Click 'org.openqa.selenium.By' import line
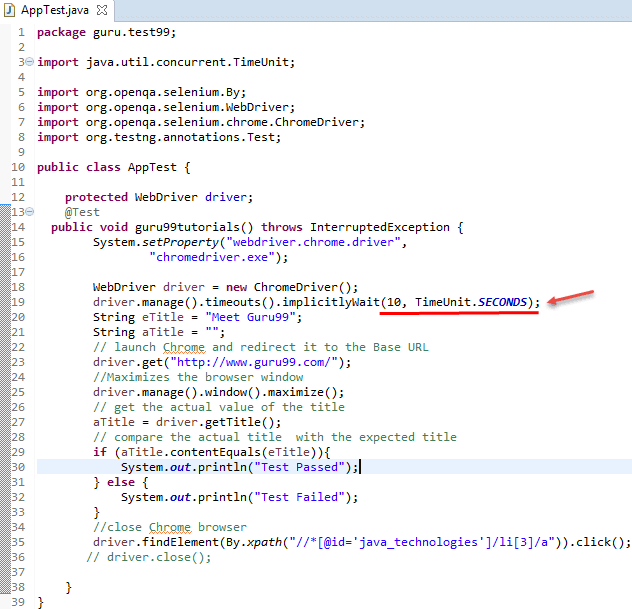The image size is (632, 609). point(141,92)
